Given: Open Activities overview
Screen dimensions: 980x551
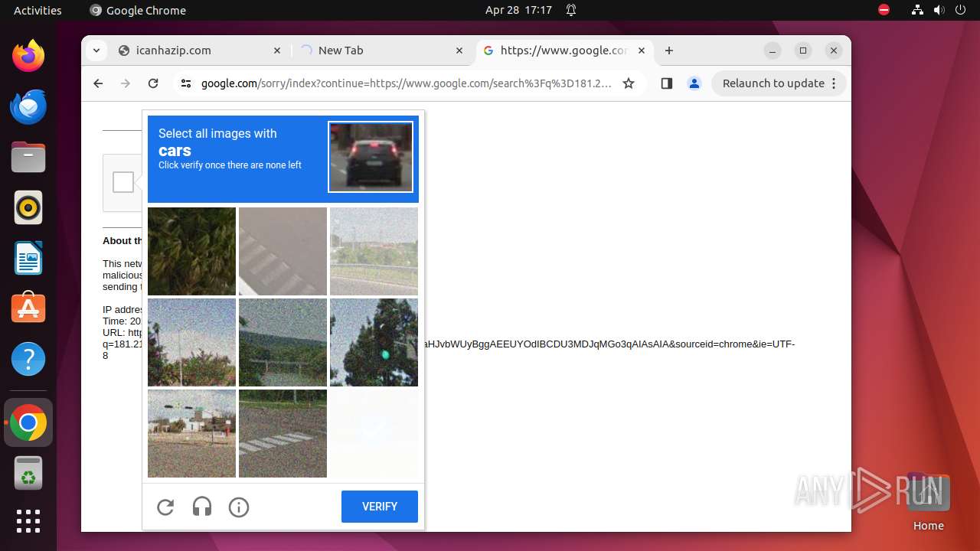Looking at the screenshot, I should (38, 10).
